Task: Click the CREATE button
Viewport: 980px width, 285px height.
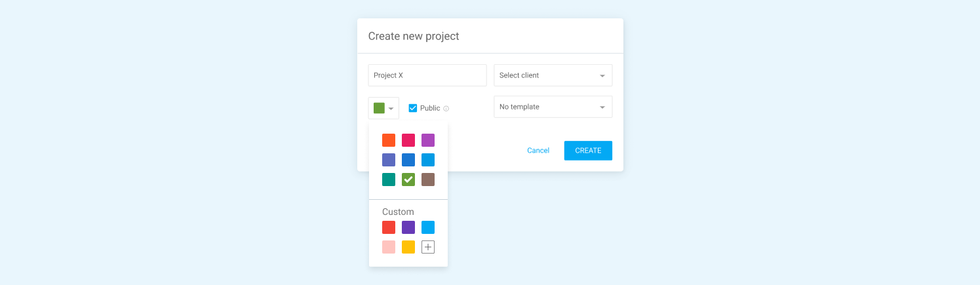Action: coord(588,151)
